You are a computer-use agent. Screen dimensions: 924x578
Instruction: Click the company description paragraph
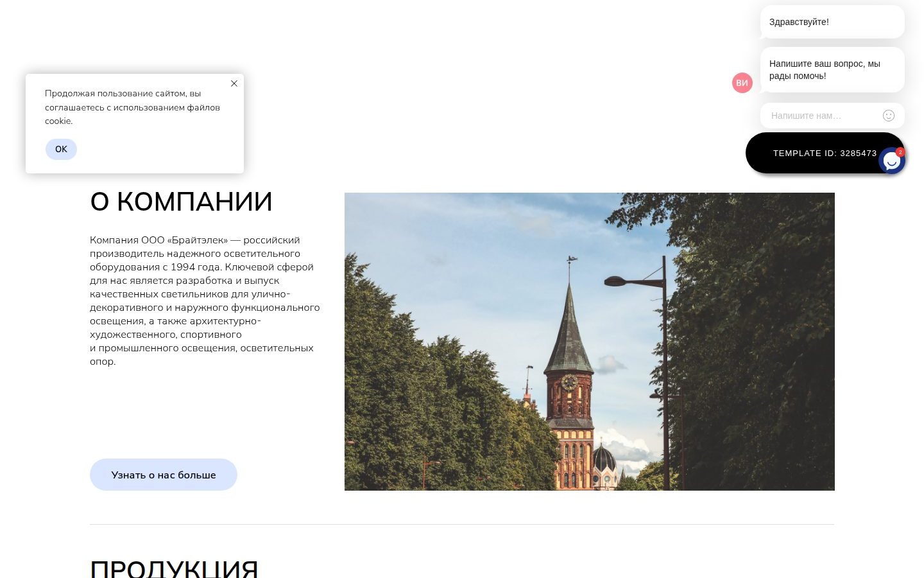[205, 301]
